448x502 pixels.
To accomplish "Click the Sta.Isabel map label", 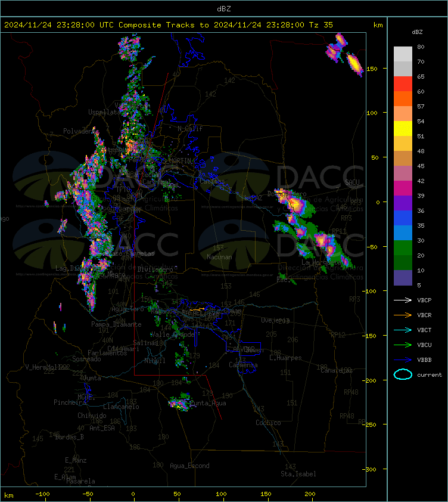I will [x=298, y=474].
